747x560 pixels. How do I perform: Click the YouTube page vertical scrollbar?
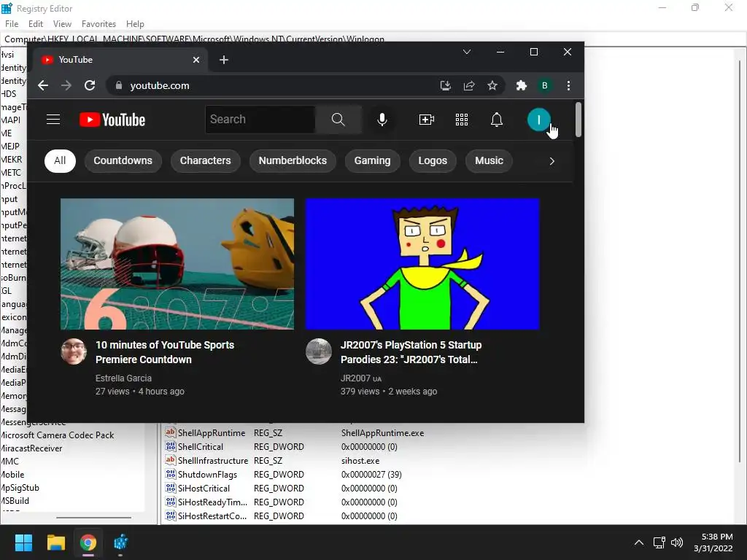coord(578,120)
